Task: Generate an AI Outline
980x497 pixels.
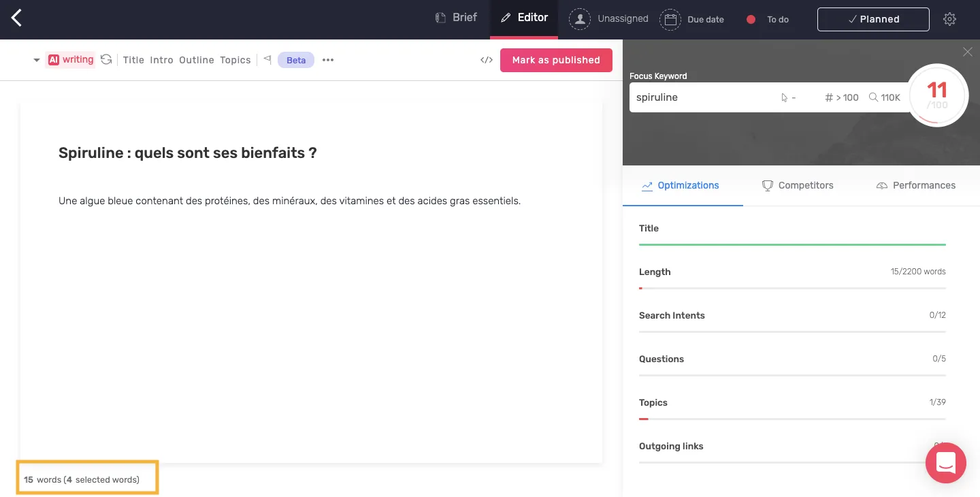Action: [x=197, y=60]
